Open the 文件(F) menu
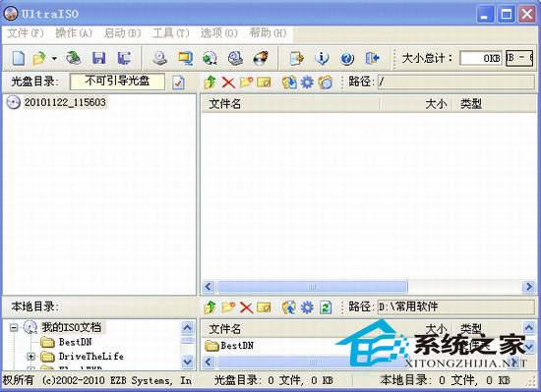 point(26,33)
